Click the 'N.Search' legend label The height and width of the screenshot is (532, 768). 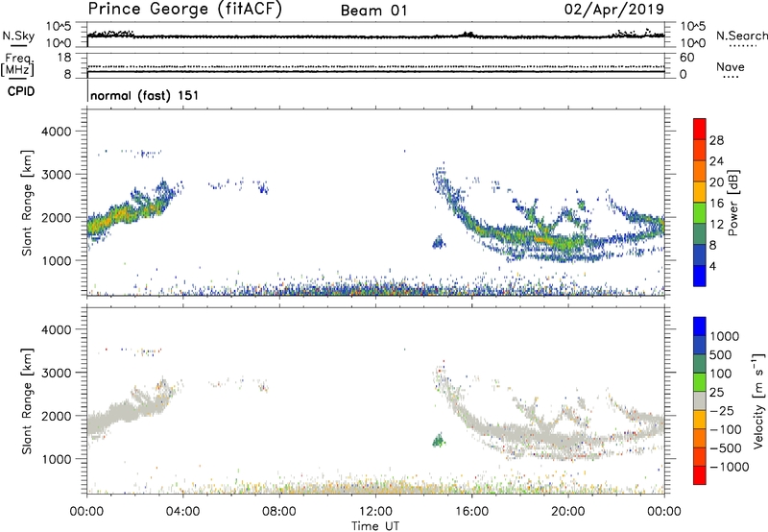741,36
